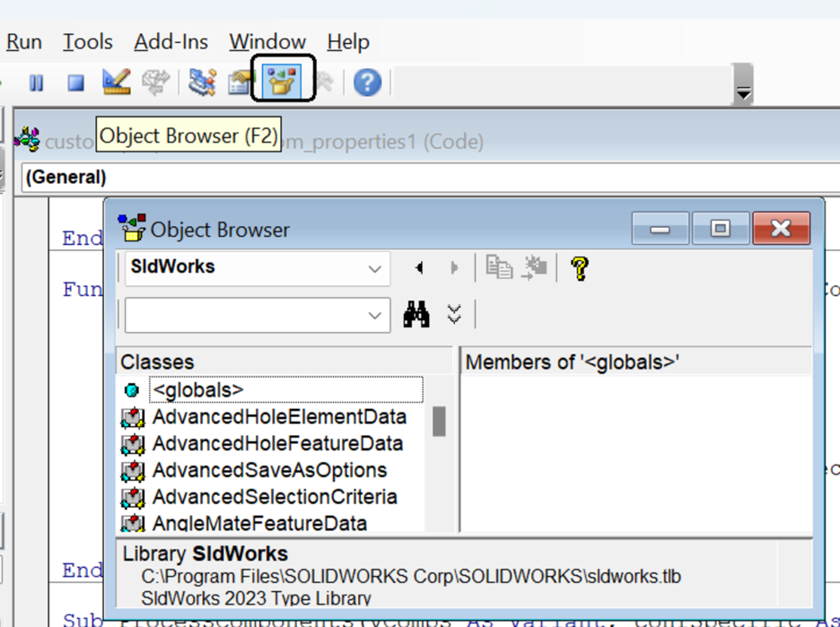Minimize the Object Browser window
The height and width of the screenshot is (627, 840).
[660, 229]
